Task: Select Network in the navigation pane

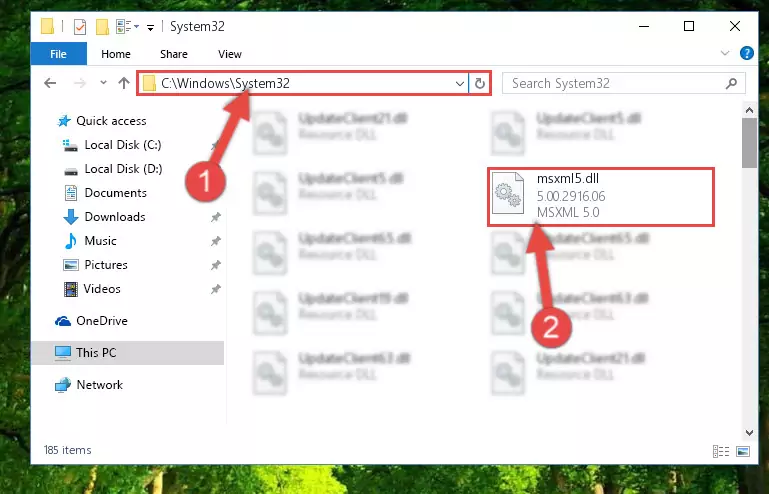Action: (100, 385)
